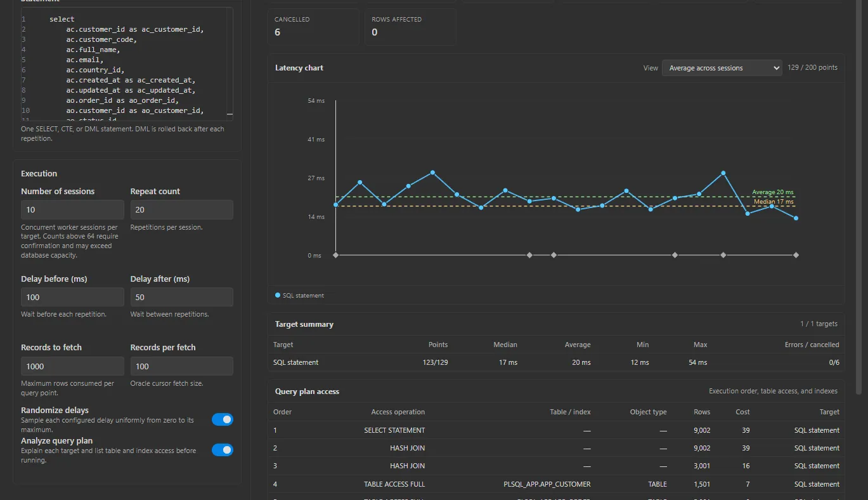This screenshot has width=868, height=500.
Task: Click the CANCELLED stat card
Action: point(313,27)
